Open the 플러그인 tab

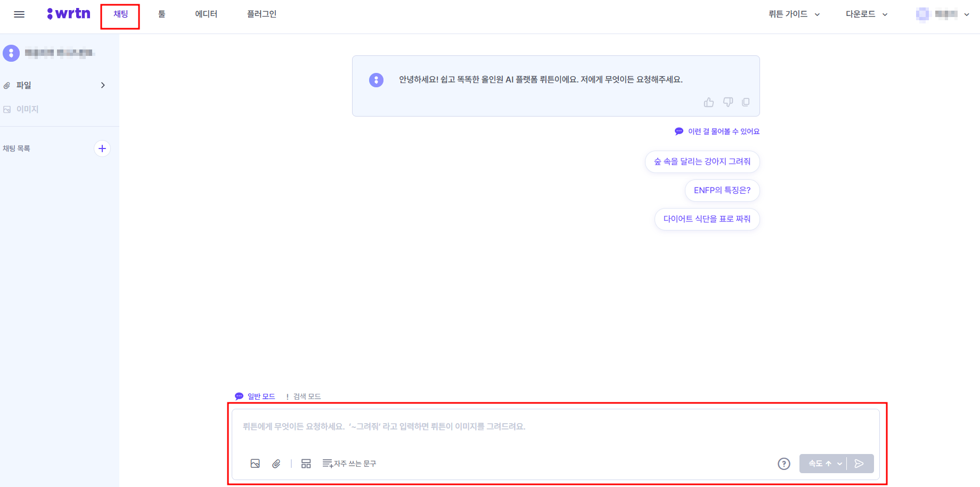[x=262, y=14]
